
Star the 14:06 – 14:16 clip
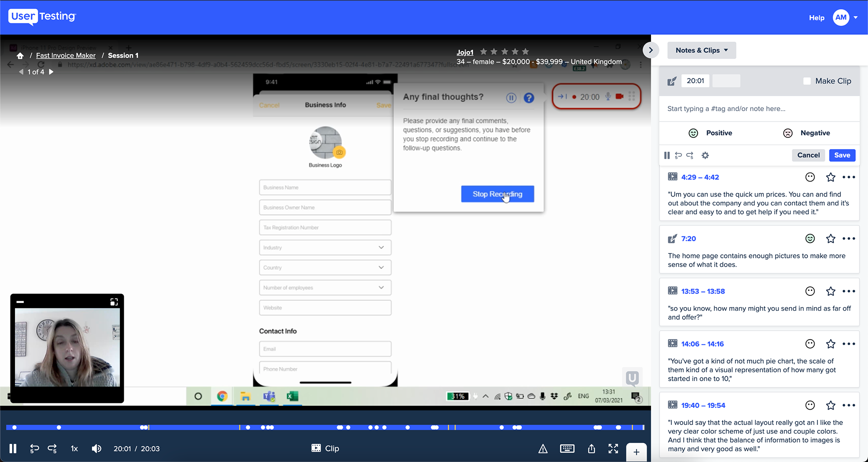point(830,344)
